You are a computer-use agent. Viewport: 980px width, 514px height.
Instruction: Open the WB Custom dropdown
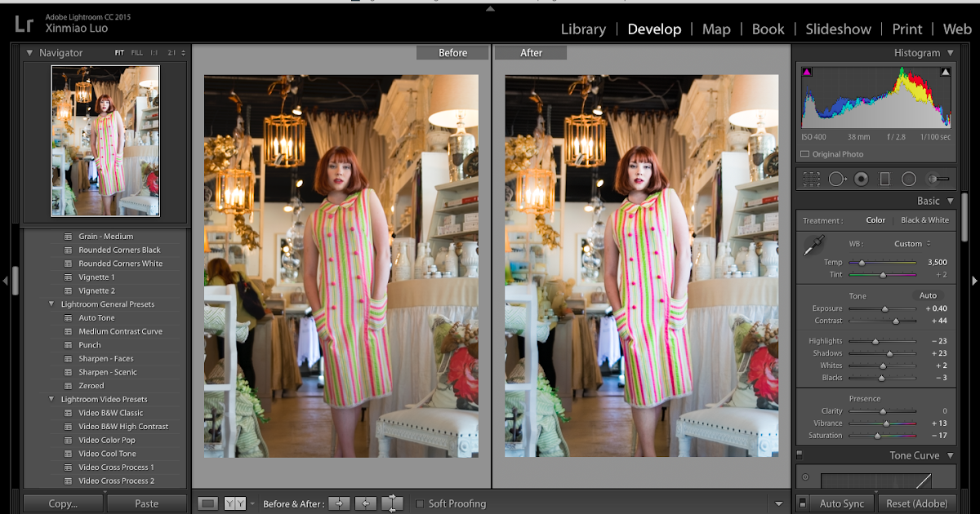click(911, 244)
